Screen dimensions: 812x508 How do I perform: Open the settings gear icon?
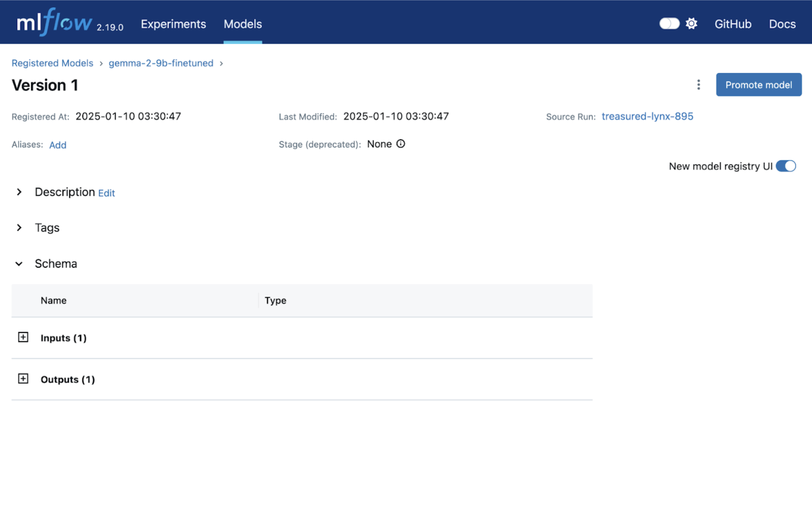[x=691, y=24]
